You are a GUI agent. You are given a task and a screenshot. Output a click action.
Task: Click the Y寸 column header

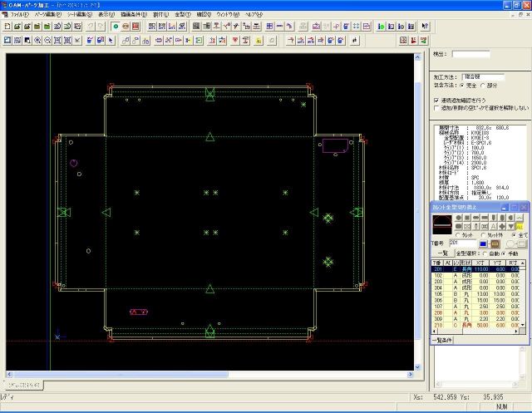coord(497,263)
